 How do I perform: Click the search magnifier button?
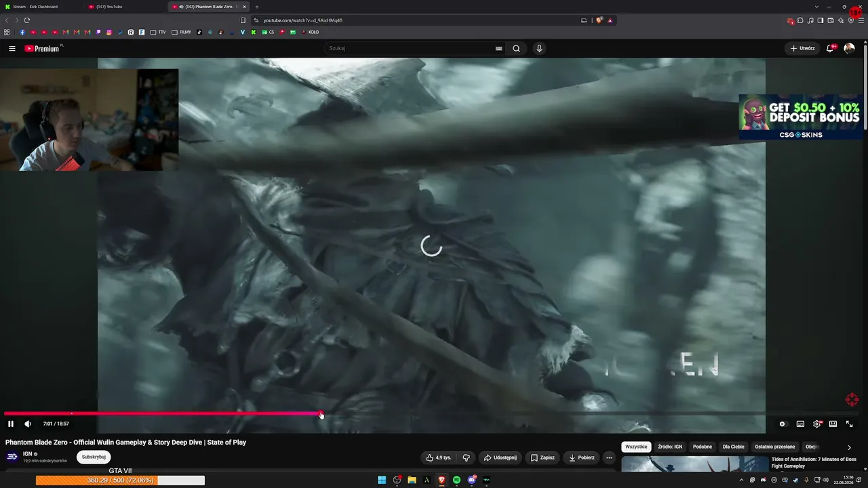click(x=517, y=49)
